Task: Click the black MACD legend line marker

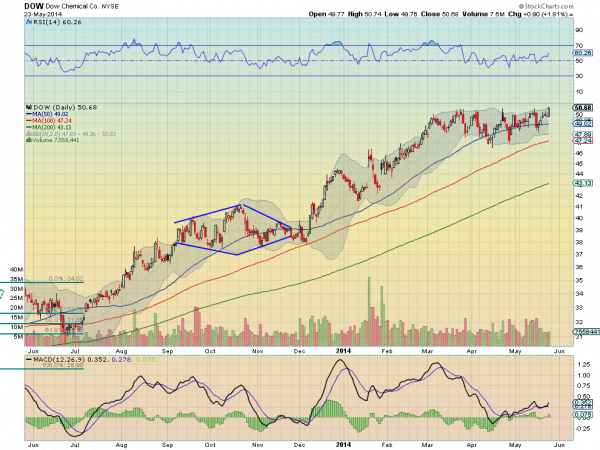Action: [29, 360]
